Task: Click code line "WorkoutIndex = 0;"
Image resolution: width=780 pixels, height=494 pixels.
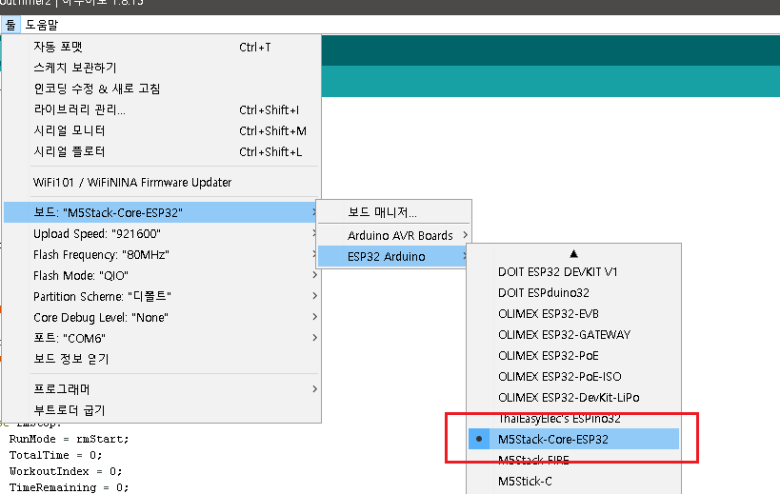Action: click(x=65, y=471)
